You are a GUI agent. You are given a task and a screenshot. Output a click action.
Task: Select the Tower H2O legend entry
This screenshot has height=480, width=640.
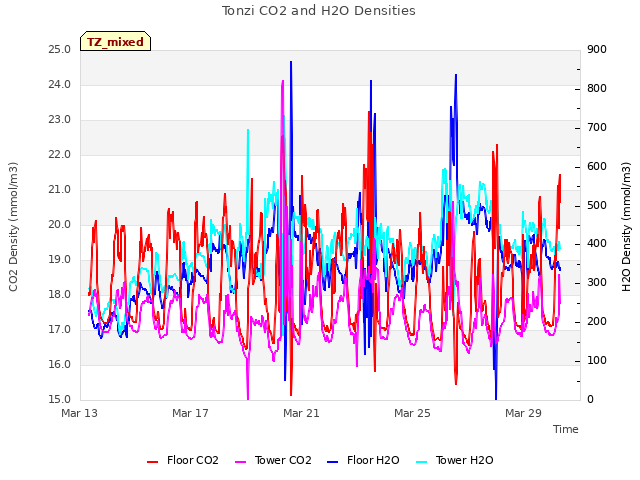click(455, 460)
